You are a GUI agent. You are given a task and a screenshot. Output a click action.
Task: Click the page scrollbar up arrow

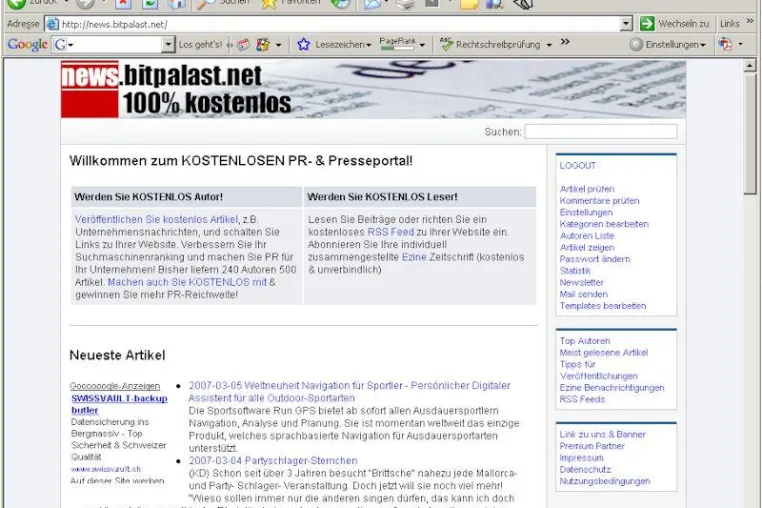750,65
